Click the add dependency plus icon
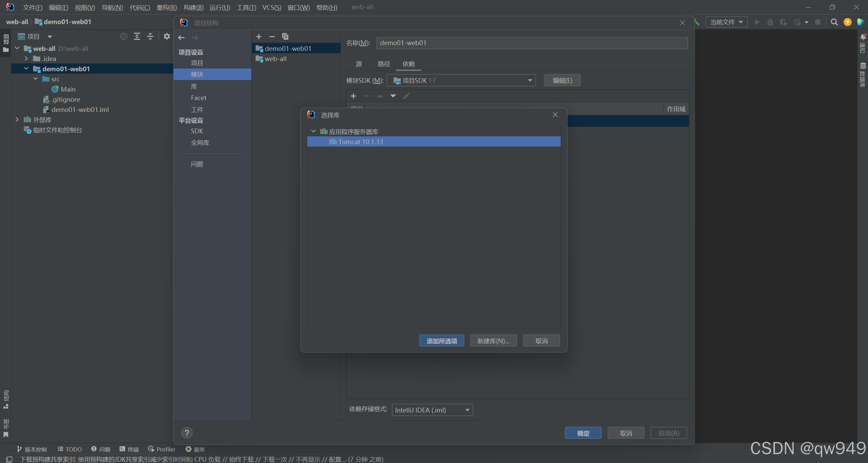 [x=353, y=96]
